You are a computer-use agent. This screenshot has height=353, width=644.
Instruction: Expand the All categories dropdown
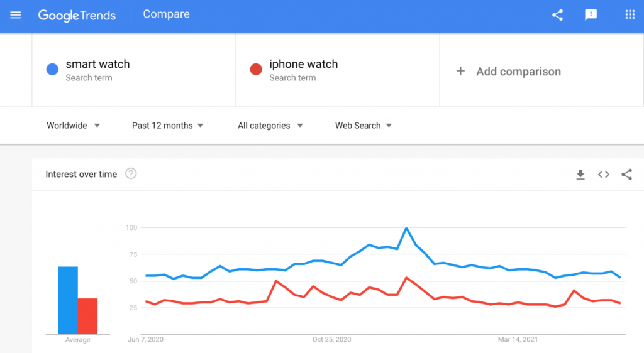(x=270, y=126)
